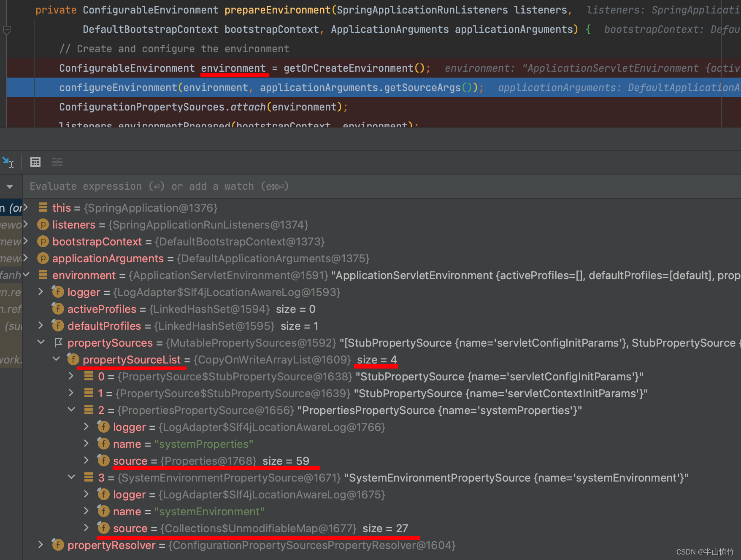Expand logger LogAdapter@1675 field
The image size is (741, 560).
86,494
